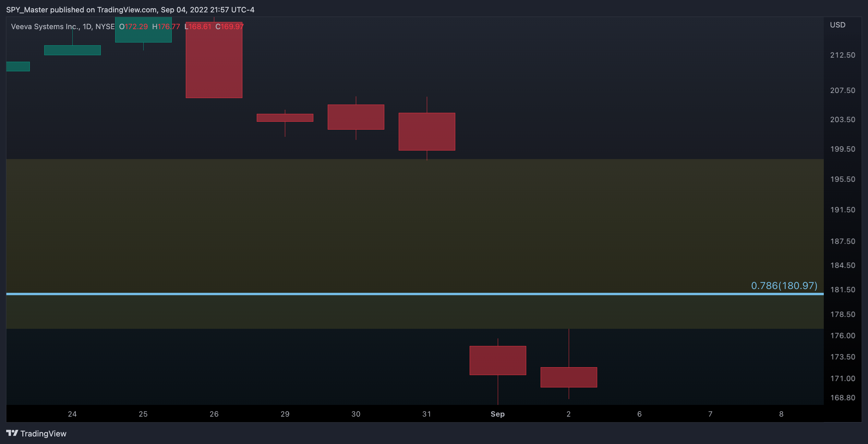The height and width of the screenshot is (444, 868).
Task: Click the date label 8 on time axis
Action: (x=781, y=414)
